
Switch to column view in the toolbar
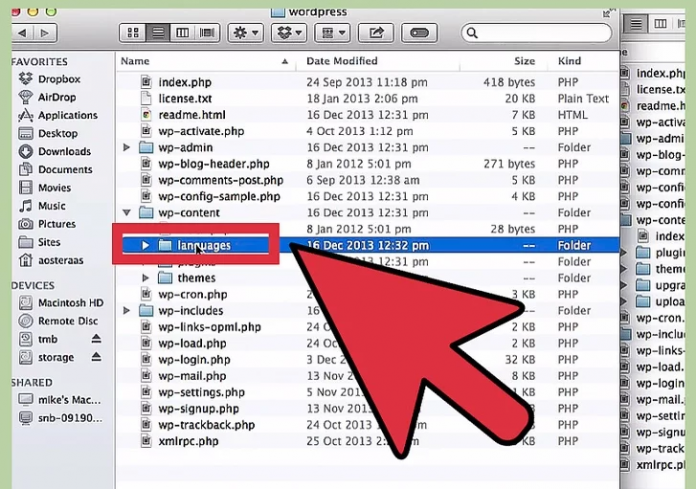pos(181,33)
